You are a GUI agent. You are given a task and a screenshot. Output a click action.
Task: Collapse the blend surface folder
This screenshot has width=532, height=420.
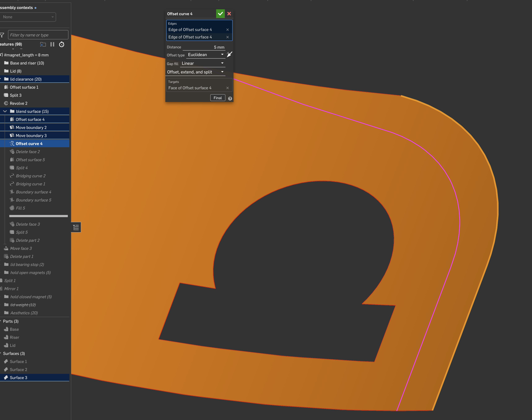coord(5,111)
